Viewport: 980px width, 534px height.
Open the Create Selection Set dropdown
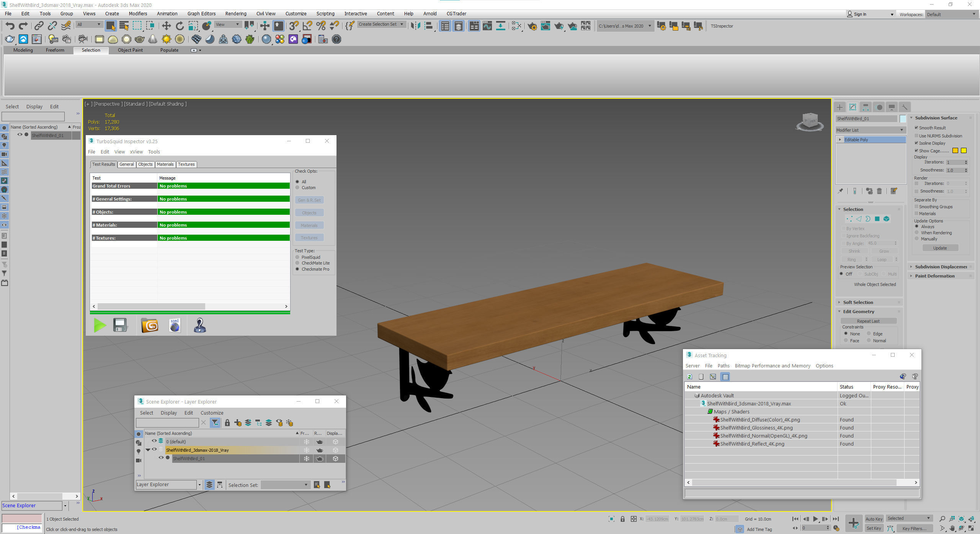[x=381, y=24]
